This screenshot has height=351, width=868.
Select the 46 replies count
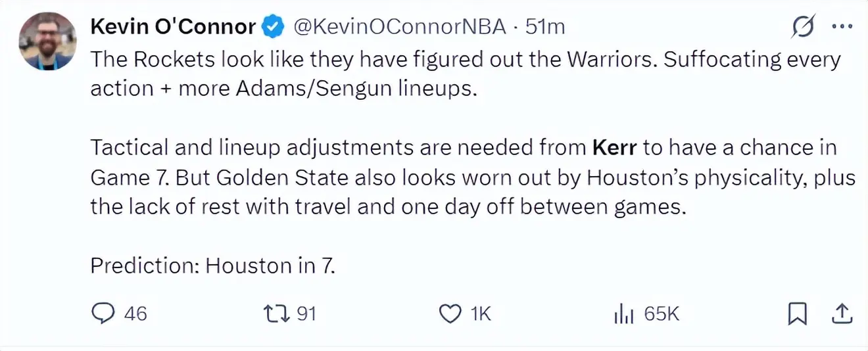pyautogui.click(x=135, y=314)
